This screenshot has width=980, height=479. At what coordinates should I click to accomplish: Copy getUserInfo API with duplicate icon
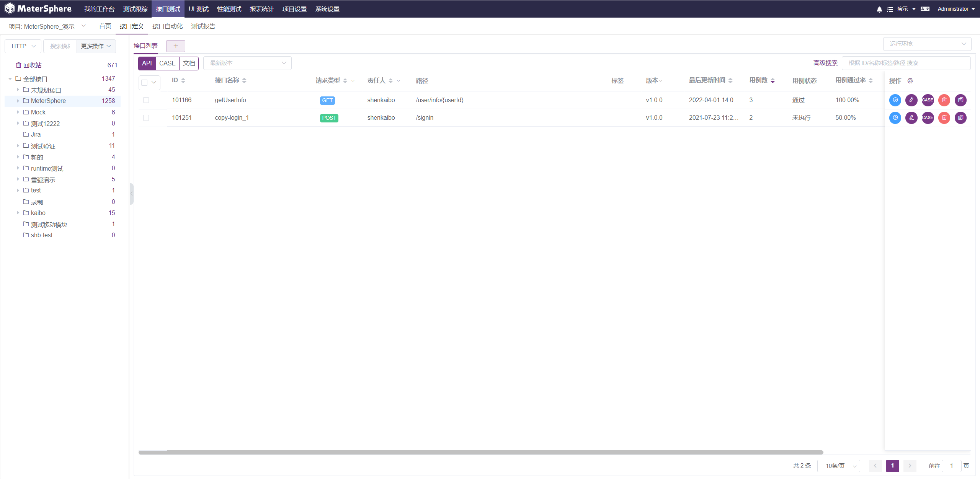coord(960,100)
